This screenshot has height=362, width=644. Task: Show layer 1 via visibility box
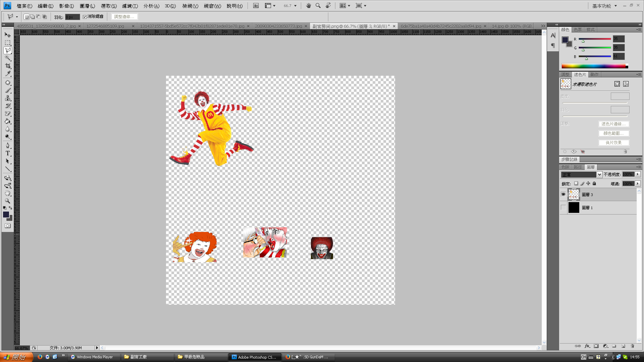tap(563, 207)
